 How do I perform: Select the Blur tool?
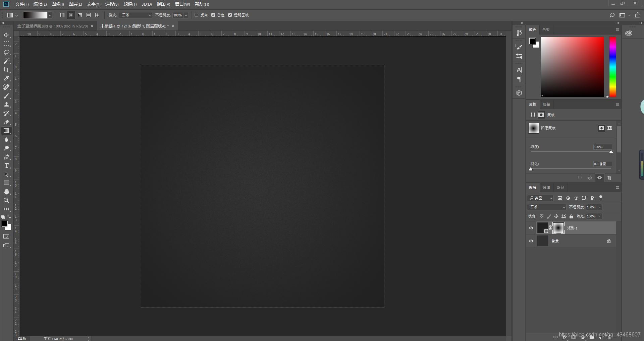[6, 140]
